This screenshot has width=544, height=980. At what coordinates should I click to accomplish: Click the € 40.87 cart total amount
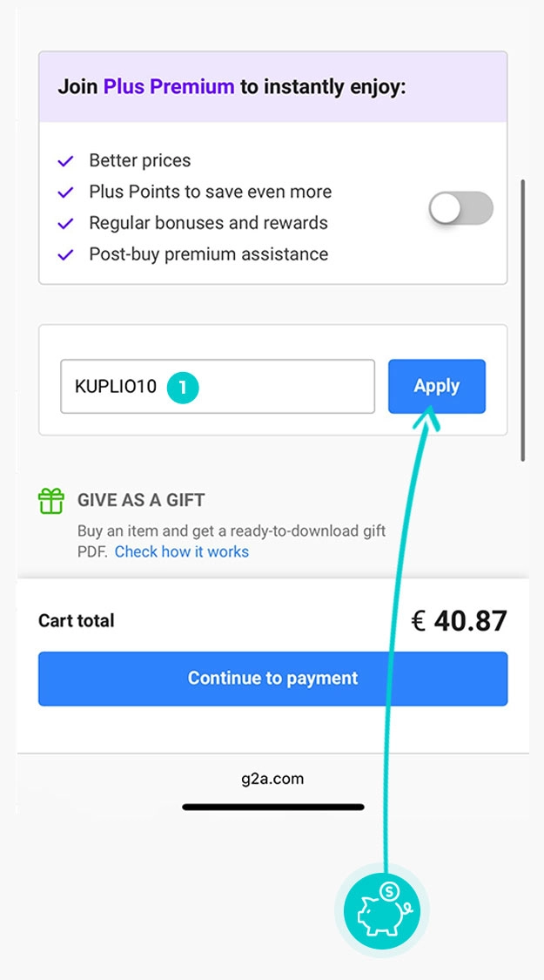459,621
